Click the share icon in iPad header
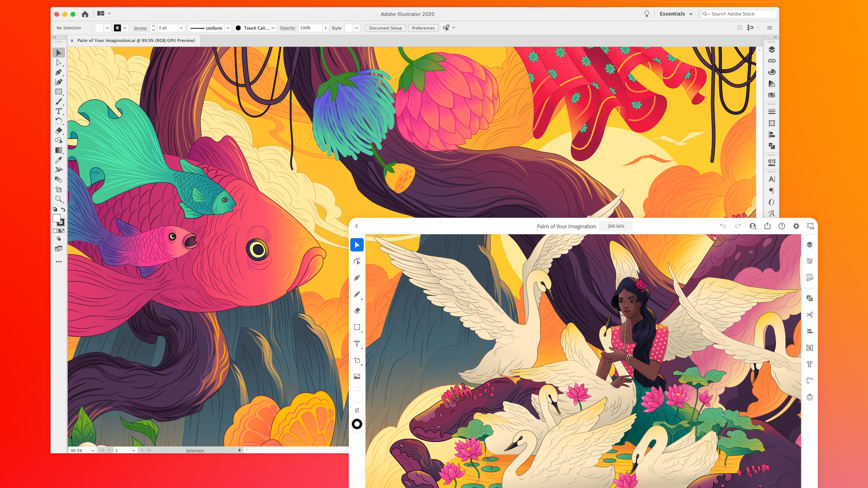Viewport: 868px width, 488px height. [x=767, y=226]
